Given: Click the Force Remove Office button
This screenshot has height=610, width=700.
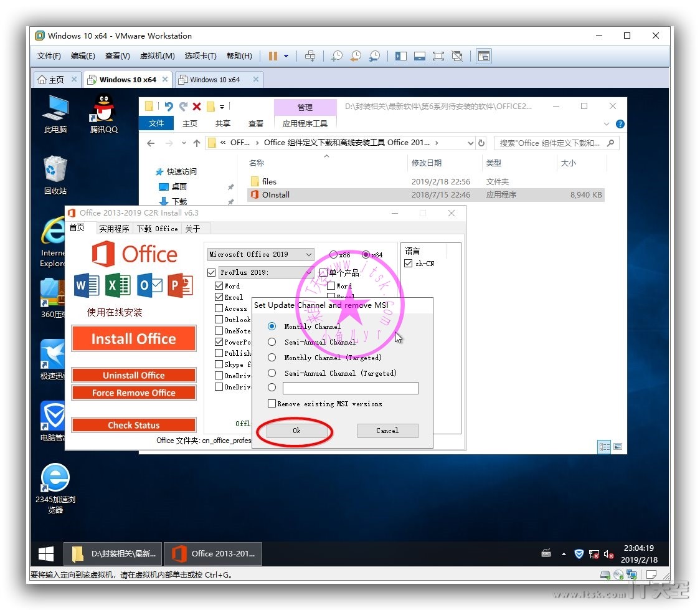Looking at the screenshot, I should (133, 393).
